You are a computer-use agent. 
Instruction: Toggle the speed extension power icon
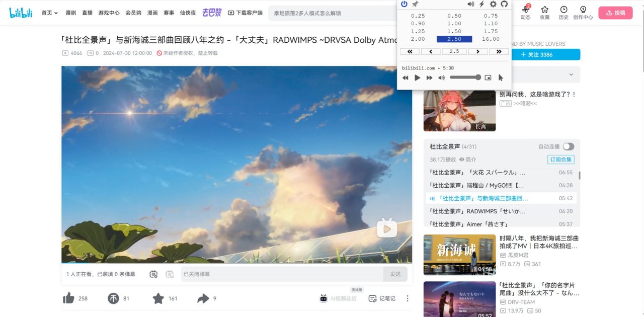click(404, 4)
